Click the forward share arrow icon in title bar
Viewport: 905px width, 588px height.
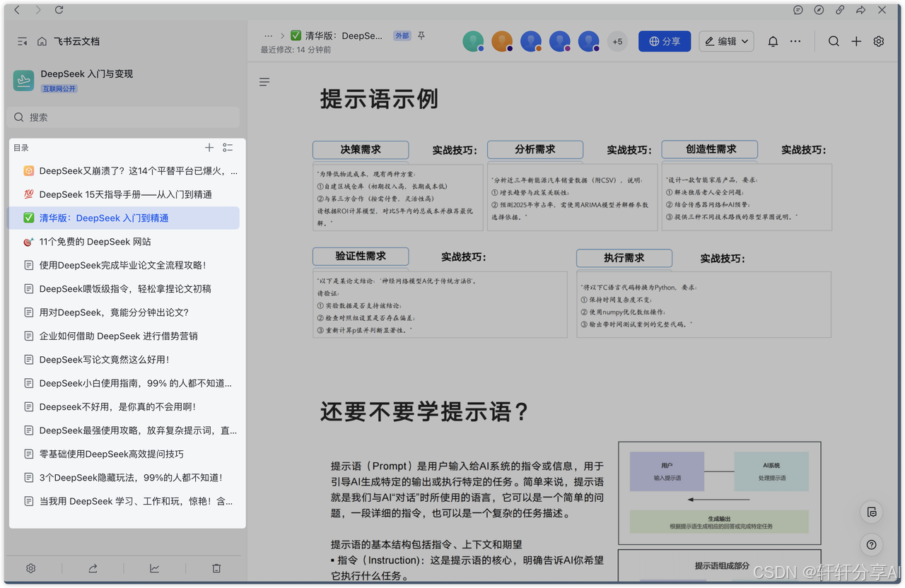click(860, 10)
